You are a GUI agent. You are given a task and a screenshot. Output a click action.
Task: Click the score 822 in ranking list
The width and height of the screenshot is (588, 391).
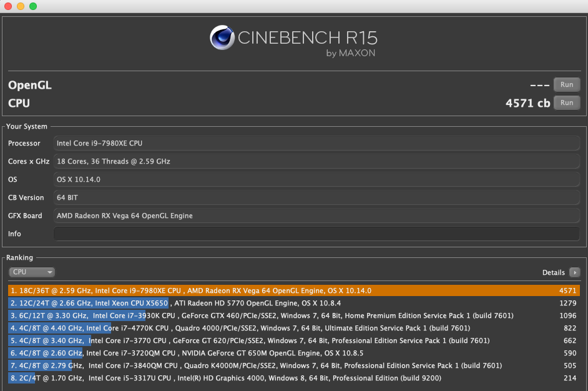click(570, 328)
